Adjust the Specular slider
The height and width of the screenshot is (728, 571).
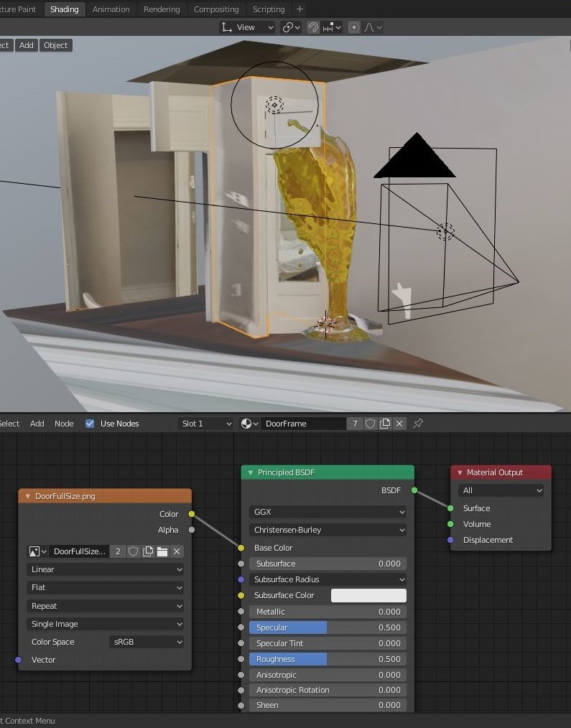[328, 627]
